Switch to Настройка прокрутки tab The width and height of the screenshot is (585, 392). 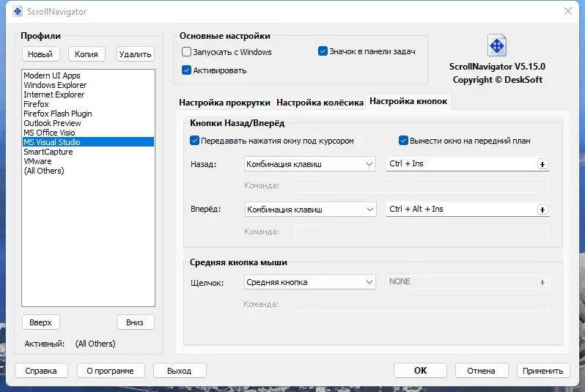click(224, 103)
